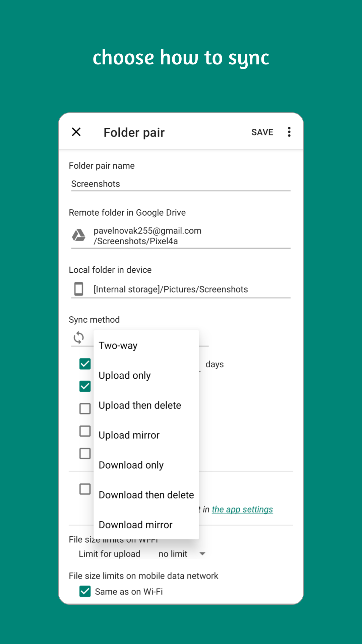Uncheck the checkbox beside Upload only
362x644 pixels.
pyautogui.click(x=85, y=386)
